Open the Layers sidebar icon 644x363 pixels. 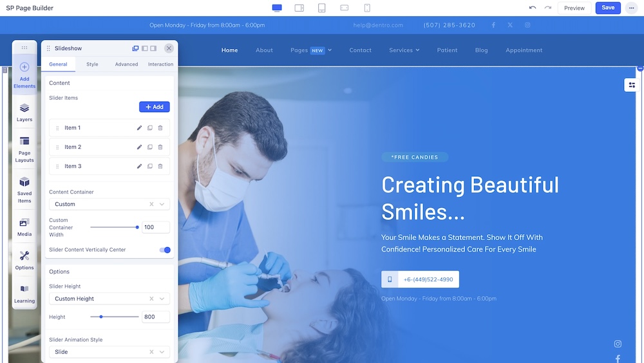coord(24,112)
